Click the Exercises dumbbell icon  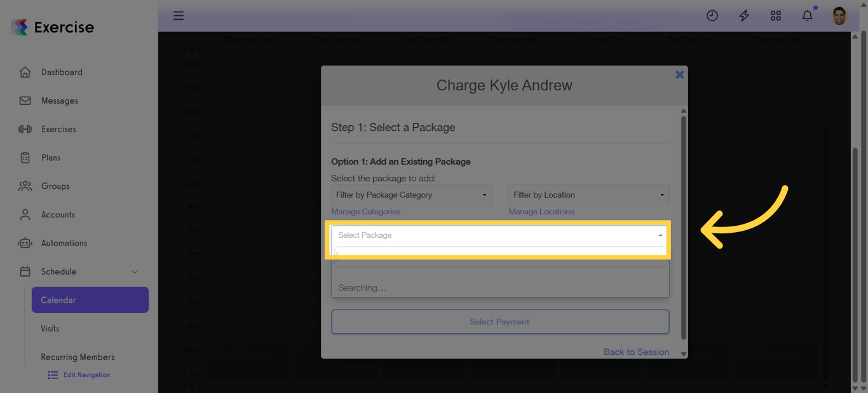coord(25,129)
